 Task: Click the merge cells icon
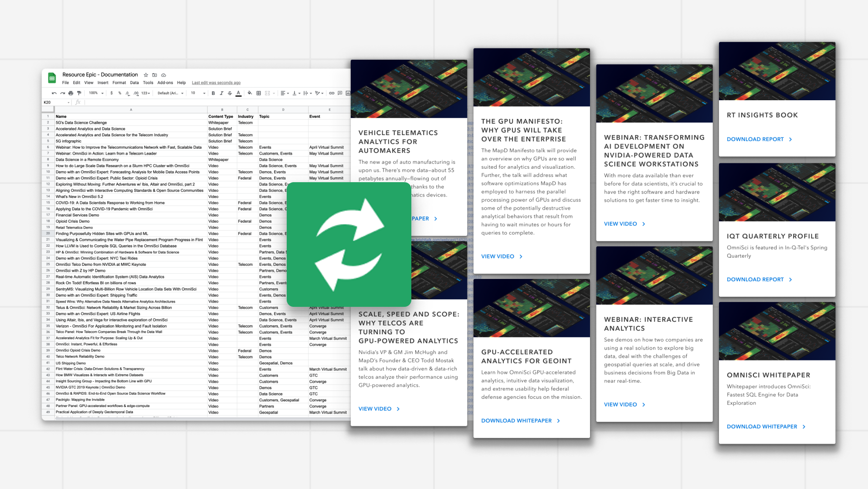click(268, 93)
